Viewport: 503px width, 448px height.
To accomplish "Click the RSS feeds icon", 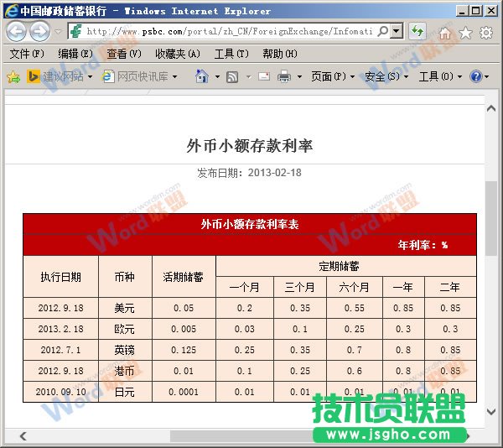I will point(232,76).
